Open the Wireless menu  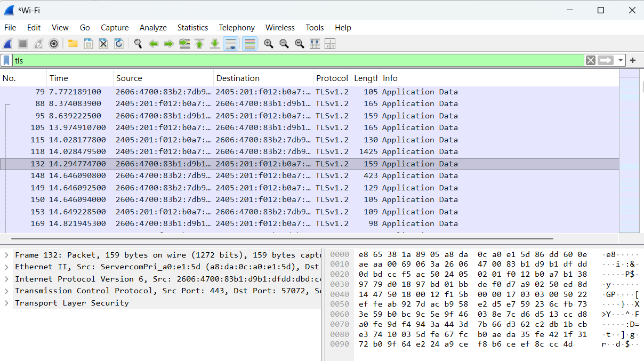[x=280, y=28]
